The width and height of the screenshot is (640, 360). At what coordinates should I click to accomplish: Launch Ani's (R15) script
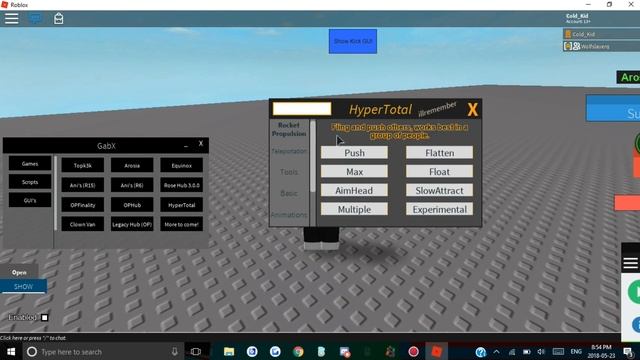tap(82, 185)
